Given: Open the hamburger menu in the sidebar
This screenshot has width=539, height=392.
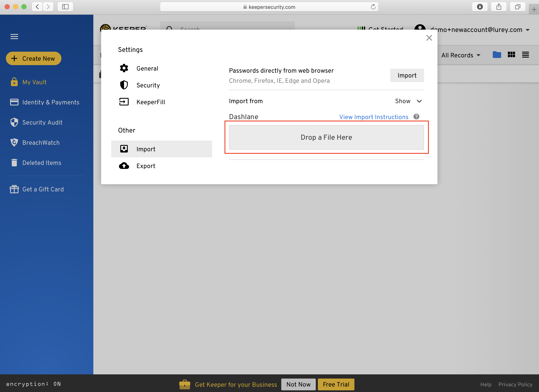Looking at the screenshot, I should 14,37.
